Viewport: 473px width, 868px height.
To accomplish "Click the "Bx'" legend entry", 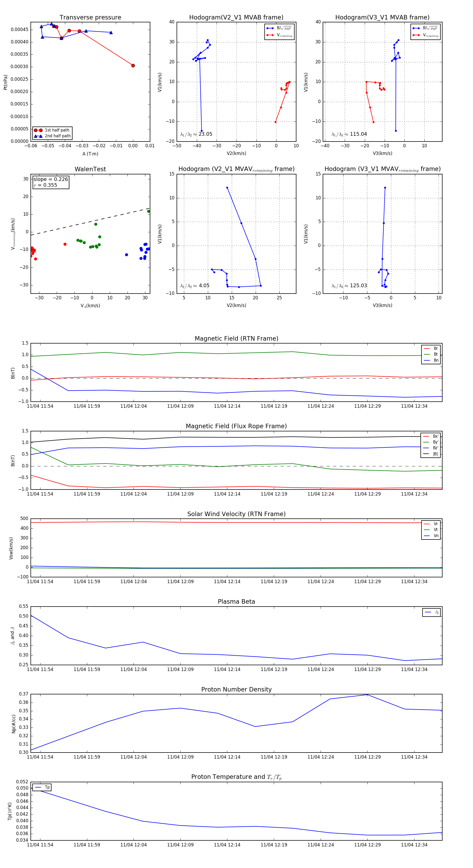I will tap(431, 436).
